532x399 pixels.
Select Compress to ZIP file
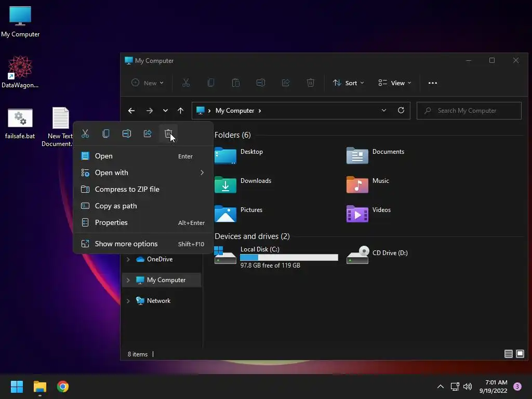pyautogui.click(x=143, y=189)
